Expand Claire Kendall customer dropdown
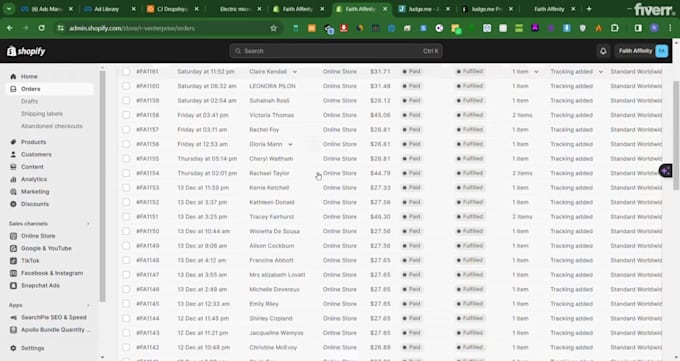Image resolution: width=680 pixels, height=361 pixels. coord(295,72)
